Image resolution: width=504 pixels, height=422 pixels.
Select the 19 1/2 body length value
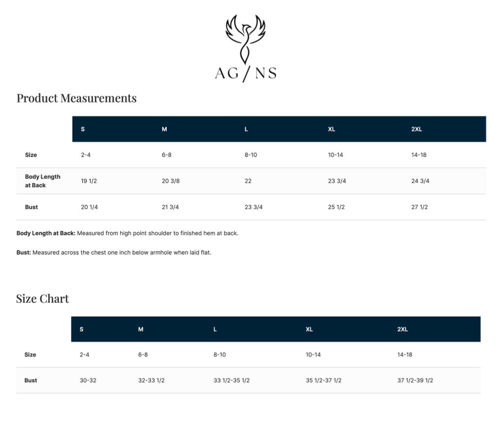pyautogui.click(x=89, y=181)
